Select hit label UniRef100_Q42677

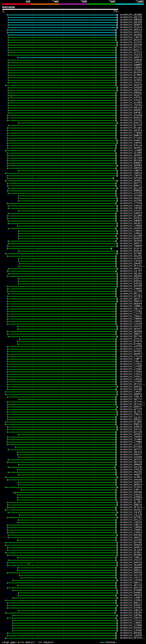click(x=131, y=95)
